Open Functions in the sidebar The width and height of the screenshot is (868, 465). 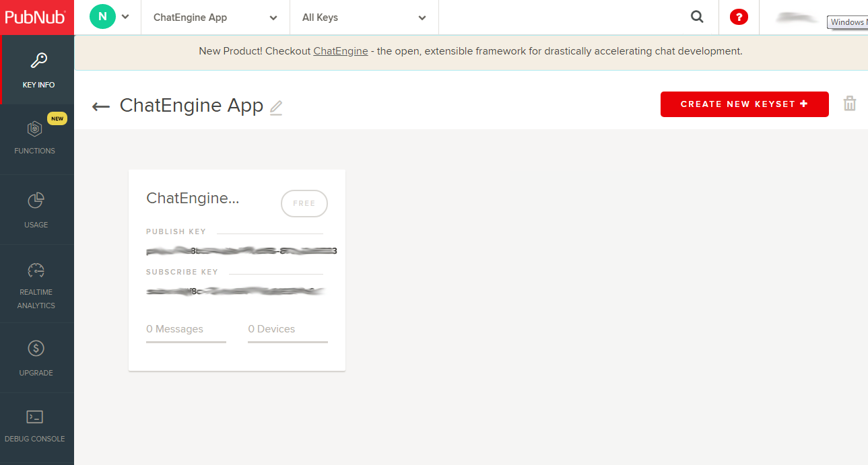coord(35,138)
